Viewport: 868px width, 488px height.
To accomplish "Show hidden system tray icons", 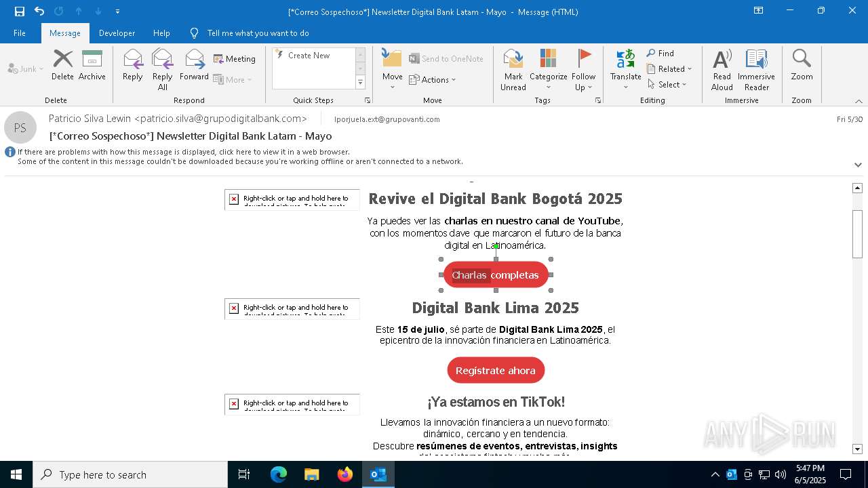I will [715, 474].
